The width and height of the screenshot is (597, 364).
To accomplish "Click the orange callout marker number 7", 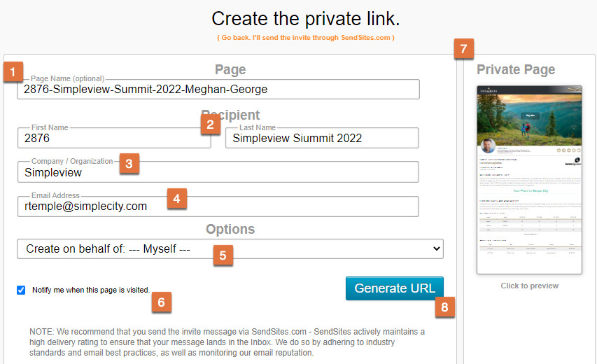I will pyautogui.click(x=464, y=49).
